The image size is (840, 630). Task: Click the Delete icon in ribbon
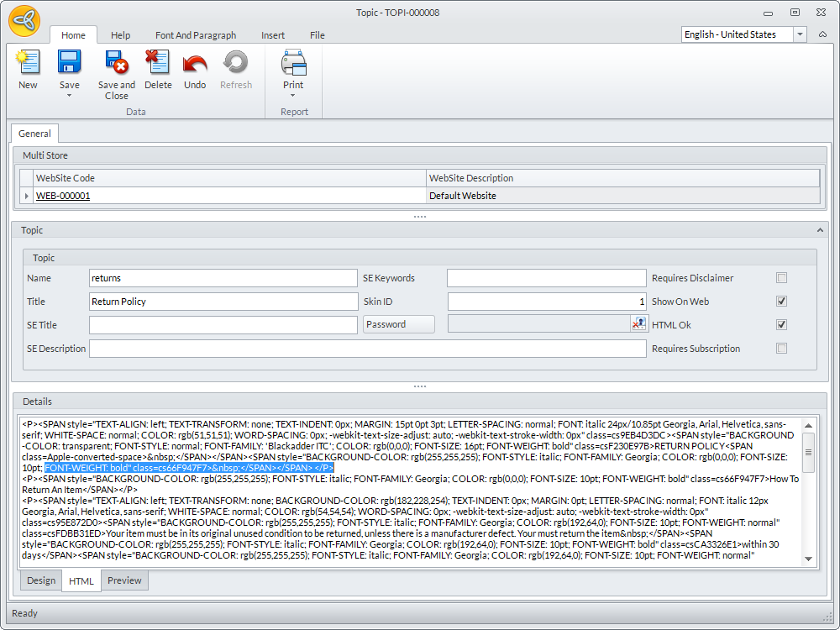pyautogui.click(x=157, y=64)
